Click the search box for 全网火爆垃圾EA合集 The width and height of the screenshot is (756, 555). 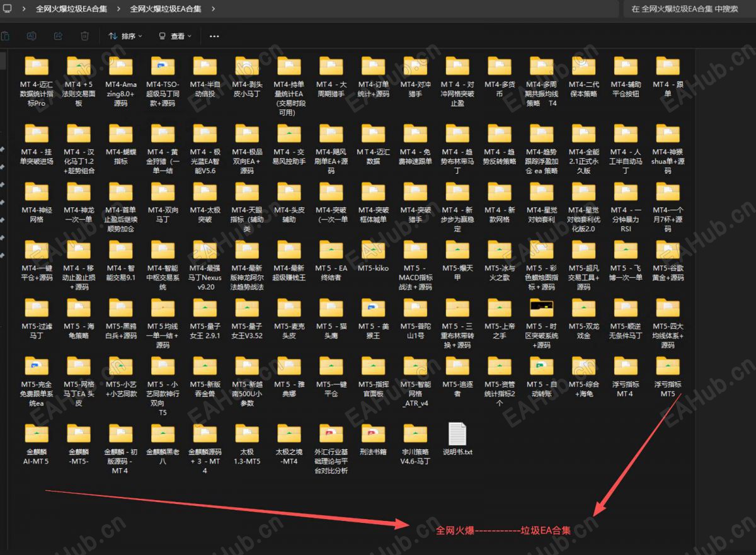689,9
